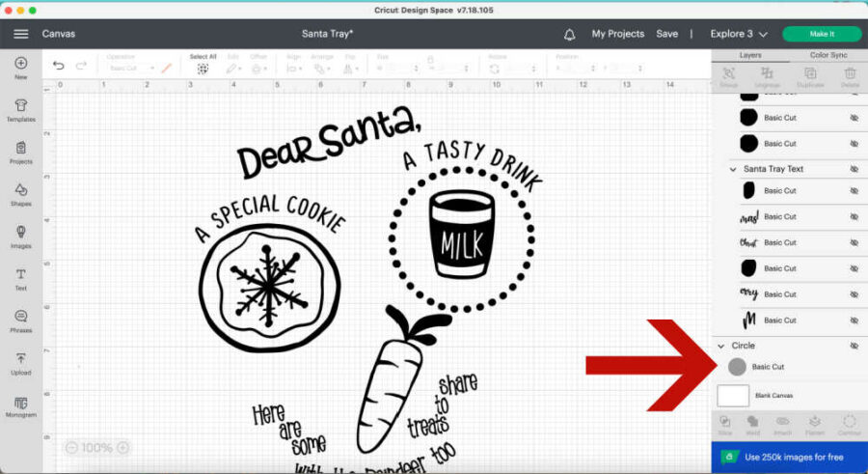Click the gray Circle layer color swatch

click(x=737, y=367)
